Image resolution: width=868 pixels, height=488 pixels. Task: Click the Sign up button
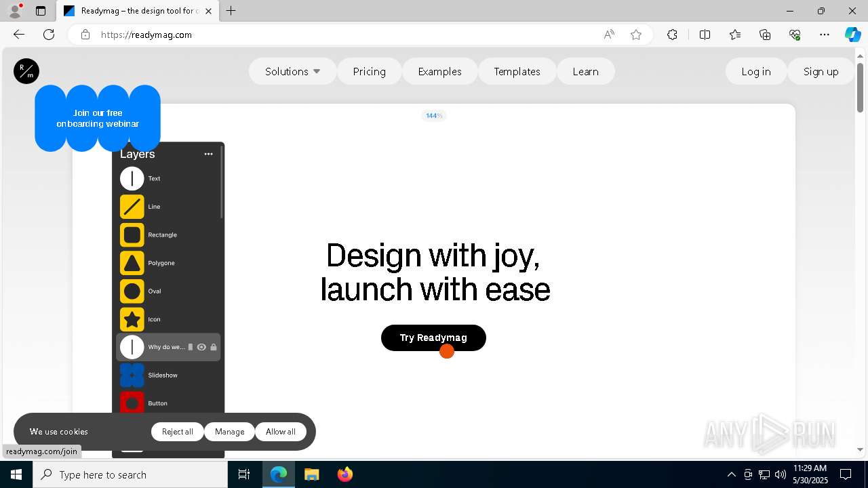(x=821, y=71)
